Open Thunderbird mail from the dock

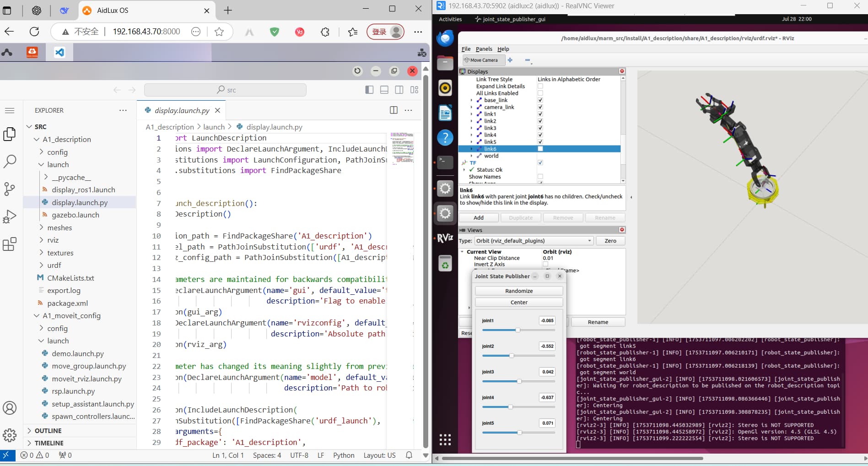click(x=445, y=38)
